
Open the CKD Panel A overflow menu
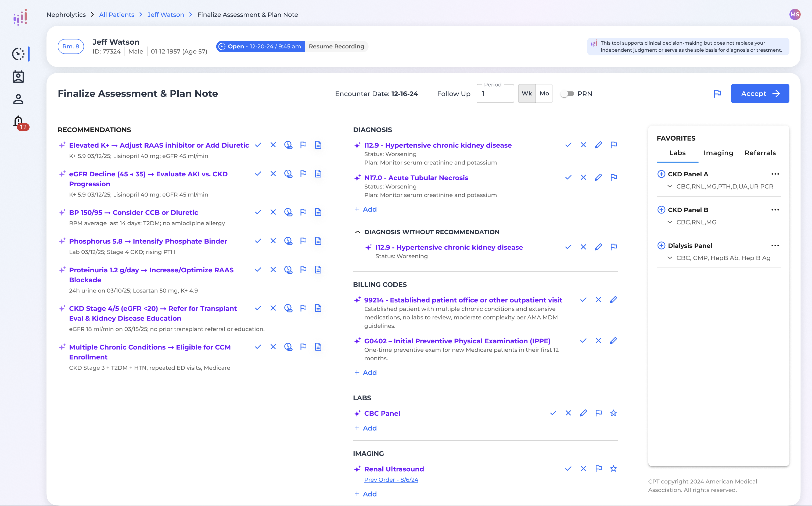pos(775,174)
